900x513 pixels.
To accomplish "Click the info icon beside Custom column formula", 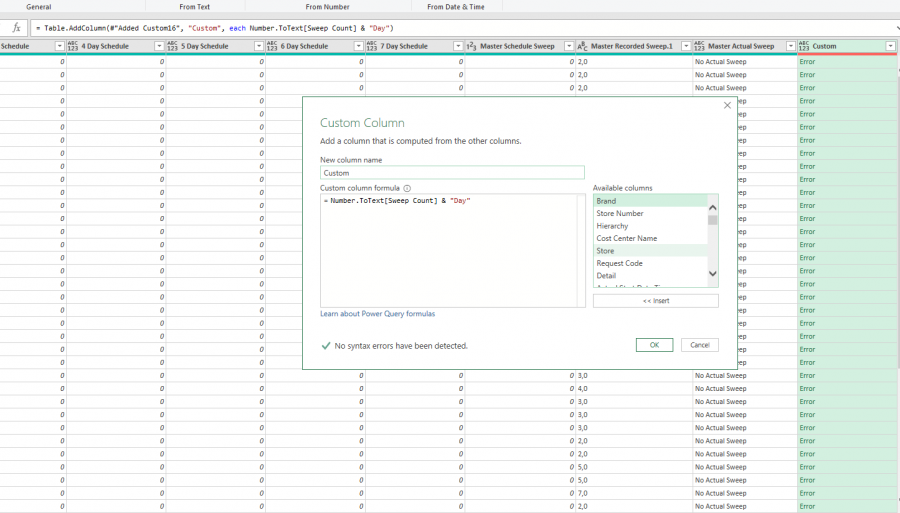I will (407, 188).
